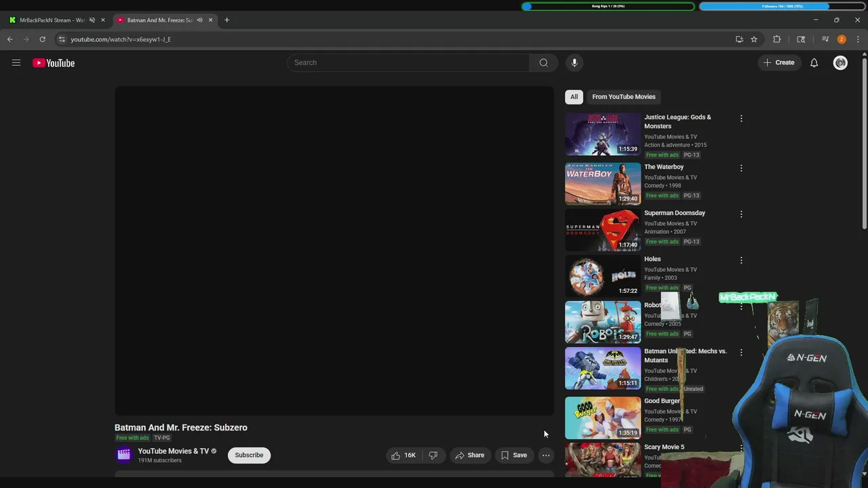Switch to MrBackPackN Stream browser tab
The height and width of the screenshot is (488, 868).
[x=53, y=20]
